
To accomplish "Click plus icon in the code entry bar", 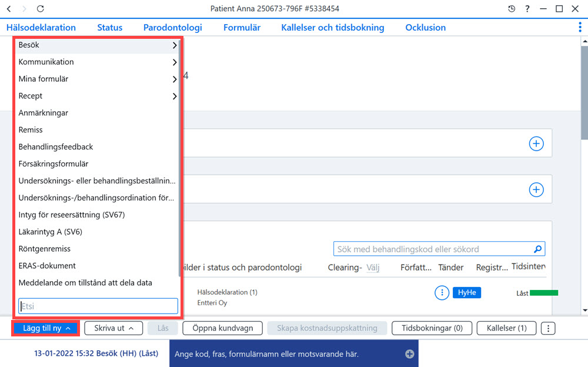I will click(409, 354).
